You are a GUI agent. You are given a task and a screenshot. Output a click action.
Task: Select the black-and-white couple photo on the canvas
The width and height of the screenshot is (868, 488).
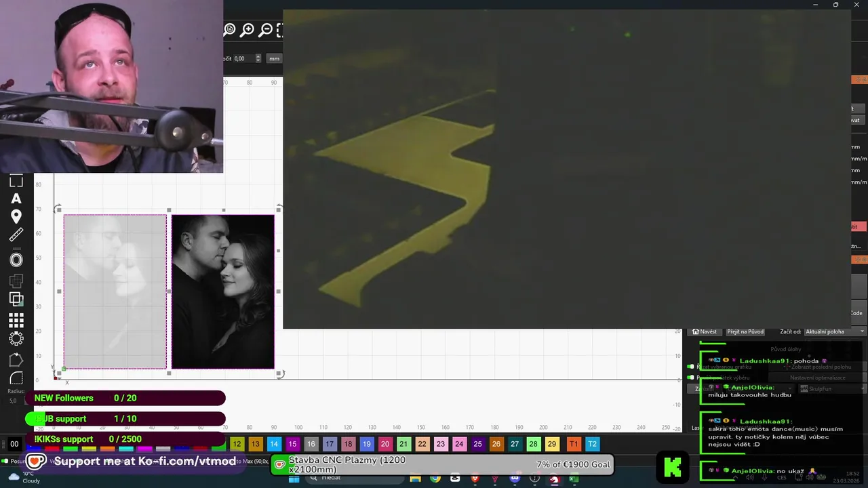coord(223,291)
